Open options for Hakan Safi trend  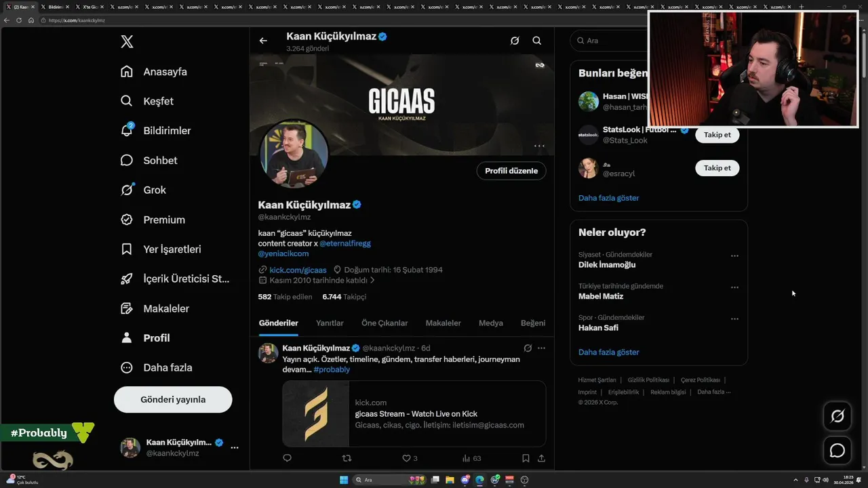coord(734,319)
